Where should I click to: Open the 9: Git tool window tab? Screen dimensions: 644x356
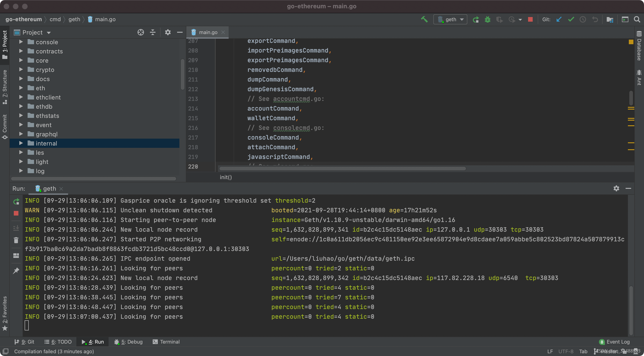24,342
